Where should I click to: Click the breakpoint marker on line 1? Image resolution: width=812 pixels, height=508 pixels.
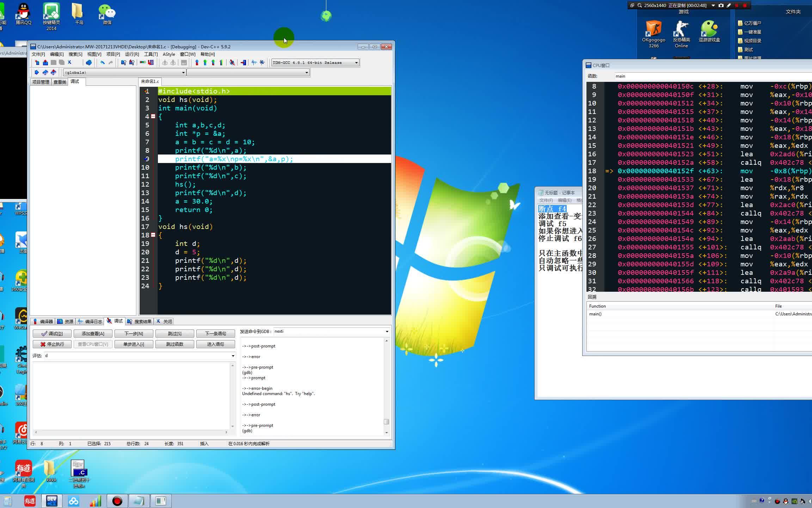tap(146, 91)
